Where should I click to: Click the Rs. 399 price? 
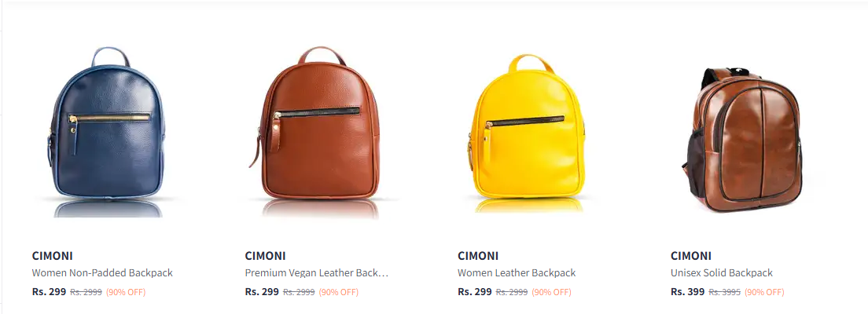click(x=687, y=291)
